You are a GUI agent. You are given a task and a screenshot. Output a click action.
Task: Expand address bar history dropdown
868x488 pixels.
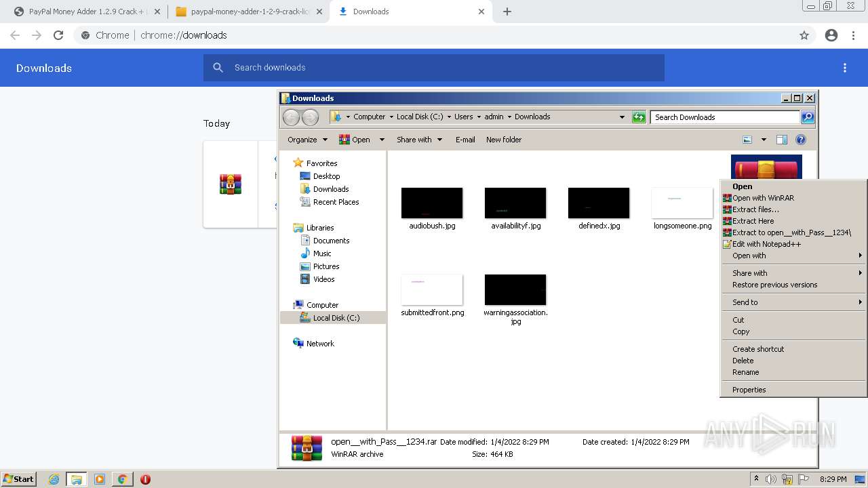(x=622, y=117)
